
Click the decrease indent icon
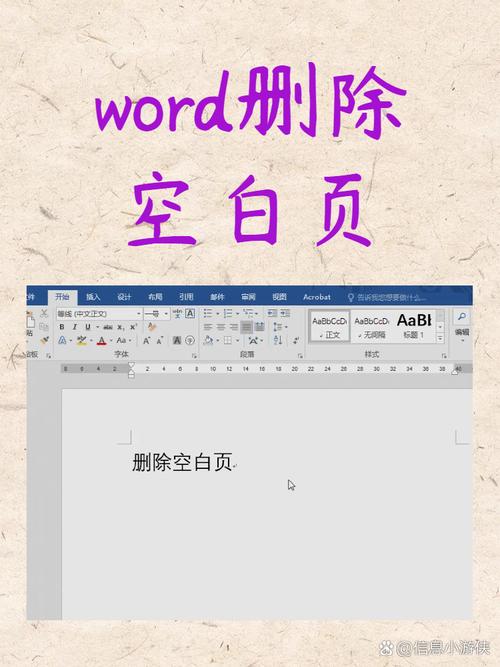click(x=272, y=314)
